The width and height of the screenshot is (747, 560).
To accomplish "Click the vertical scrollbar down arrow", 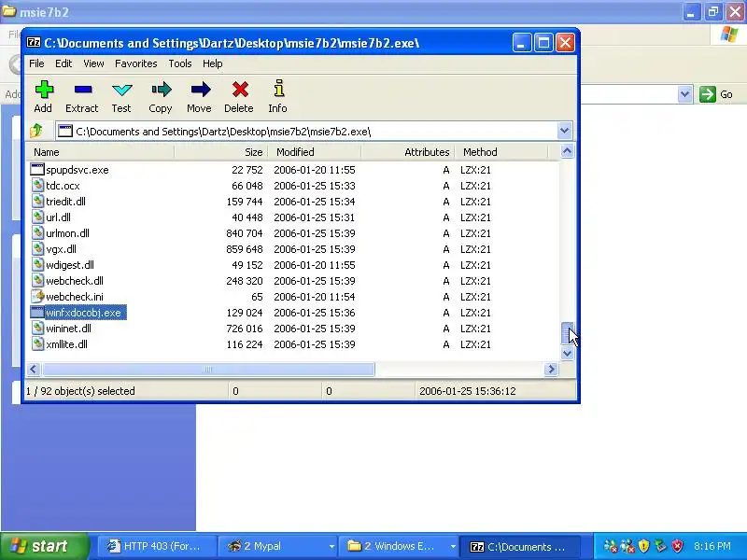I will [x=567, y=353].
